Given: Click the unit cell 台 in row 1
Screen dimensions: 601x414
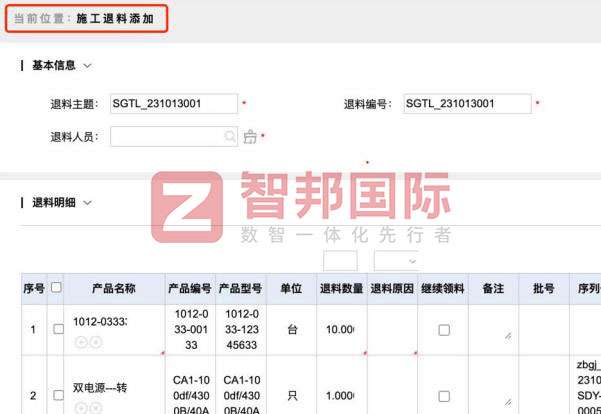Looking at the screenshot, I should point(292,329).
